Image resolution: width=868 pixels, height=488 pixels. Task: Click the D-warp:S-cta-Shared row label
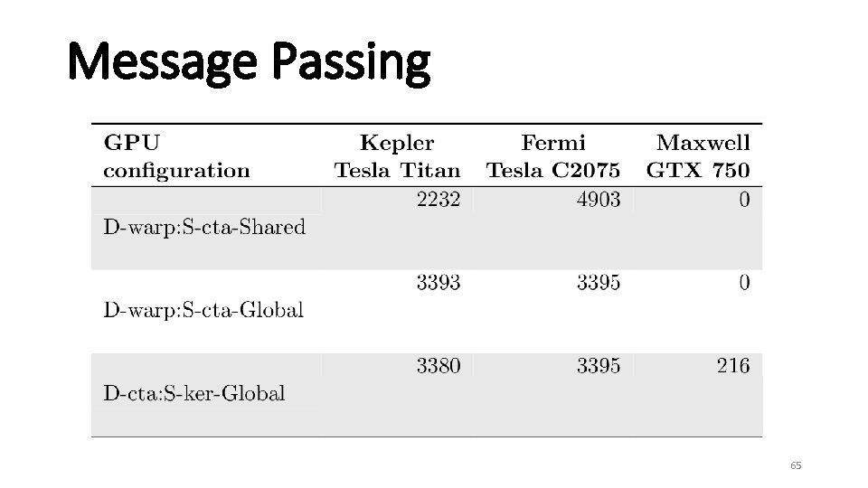click(x=204, y=227)
